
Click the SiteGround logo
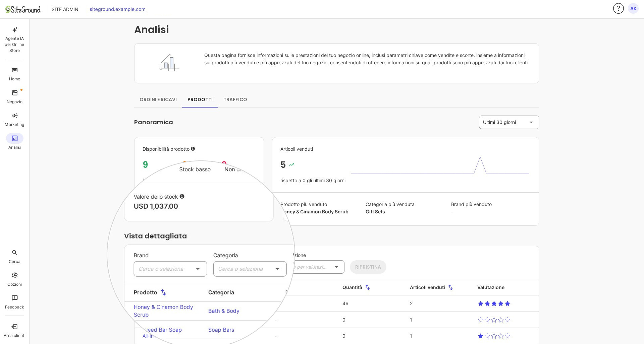point(23,9)
